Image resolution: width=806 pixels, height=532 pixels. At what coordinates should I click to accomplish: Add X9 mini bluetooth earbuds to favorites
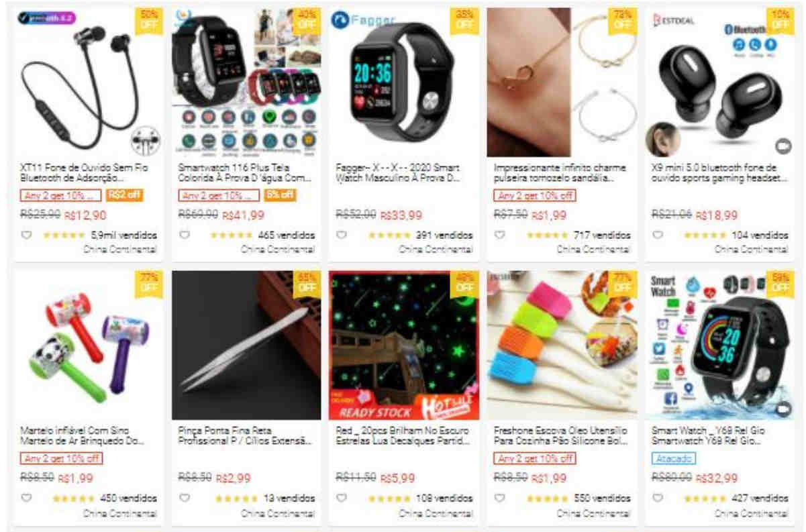pos(658,235)
